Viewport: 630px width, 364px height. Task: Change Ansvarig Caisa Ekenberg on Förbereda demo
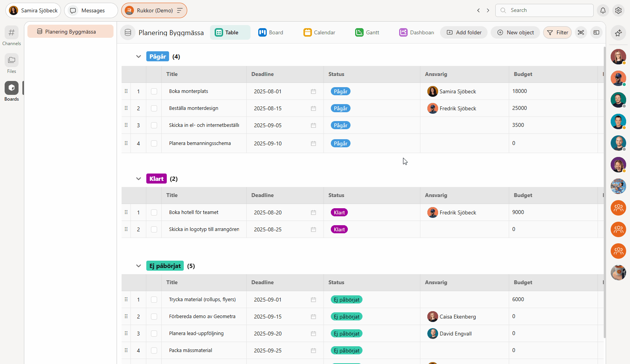tap(452, 317)
